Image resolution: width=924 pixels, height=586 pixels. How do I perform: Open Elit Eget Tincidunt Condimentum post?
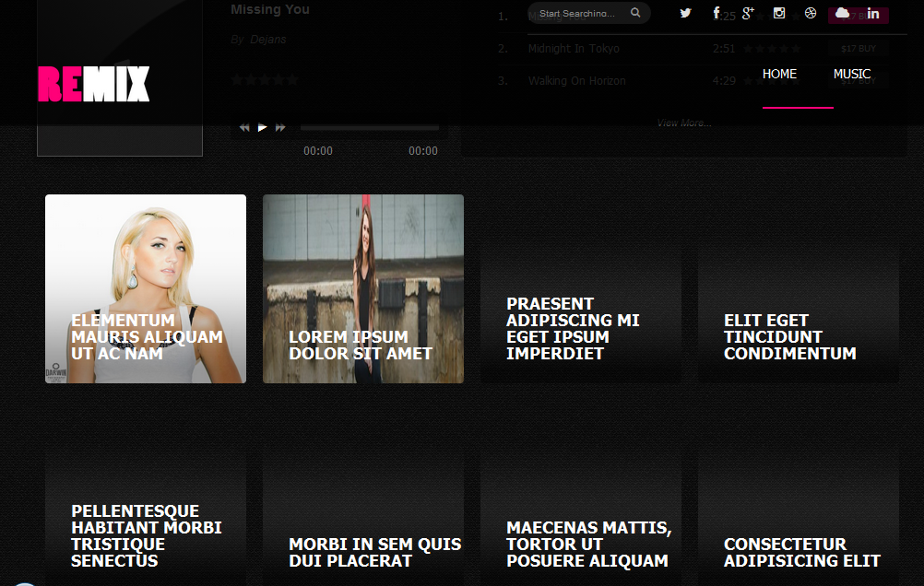(x=798, y=288)
